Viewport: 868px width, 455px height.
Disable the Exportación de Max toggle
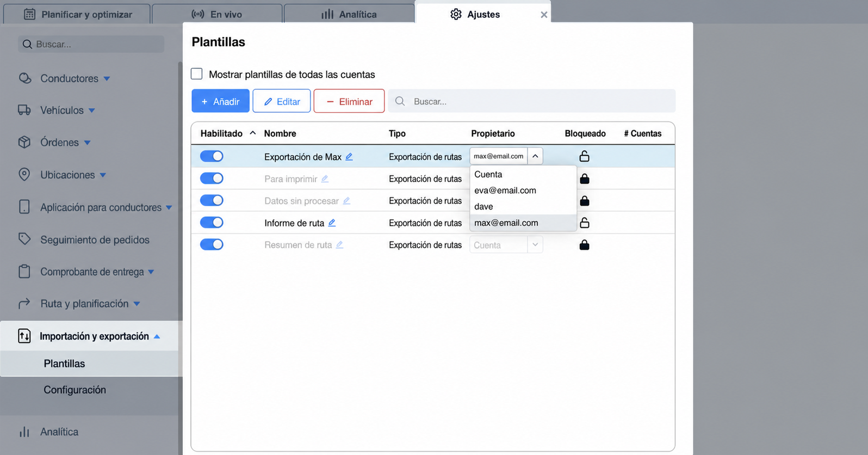coord(212,156)
